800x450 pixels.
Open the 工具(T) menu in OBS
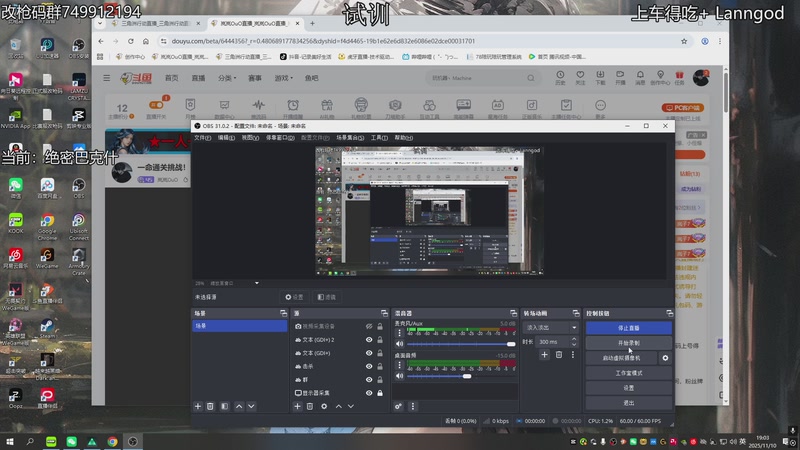tap(379, 138)
